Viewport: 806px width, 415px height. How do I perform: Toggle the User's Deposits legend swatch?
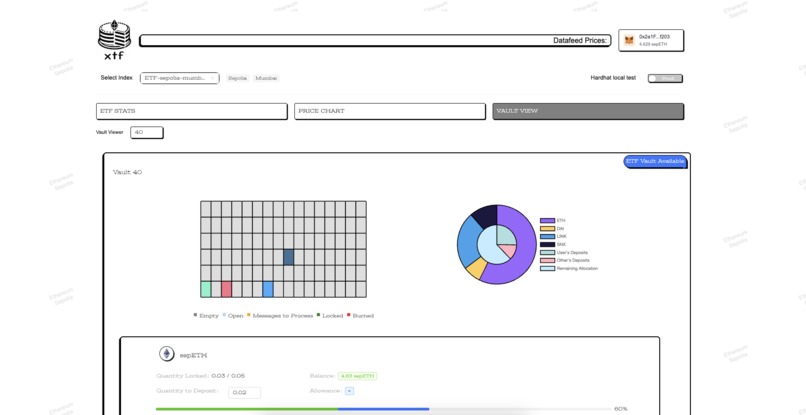tap(547, 252)
